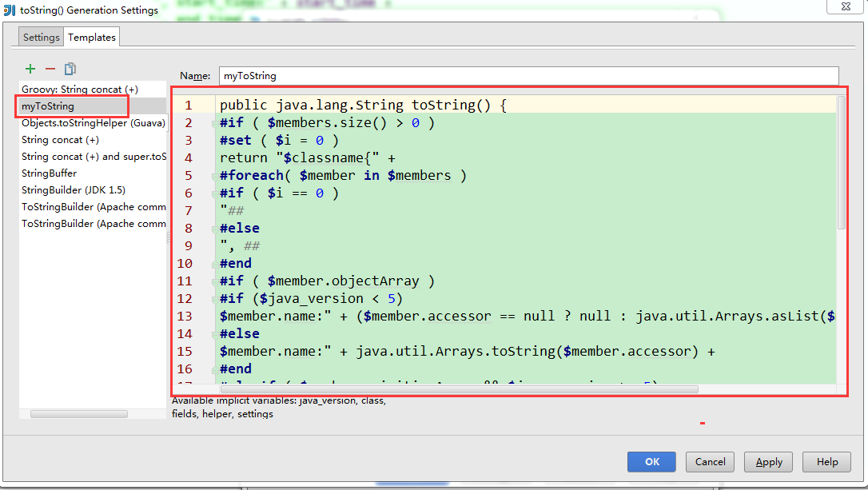This screenshot has height=490, width=868.
Task: Select the myToString template in list
Action: point(48,106)
